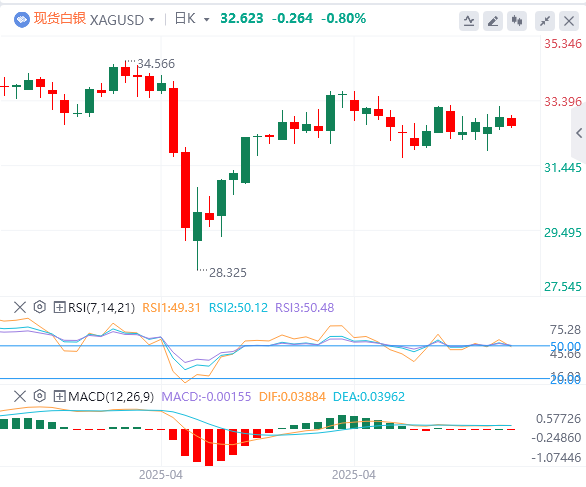Open MACD indicator settings hexagon icon
The image size is (586, 487).
40,396
